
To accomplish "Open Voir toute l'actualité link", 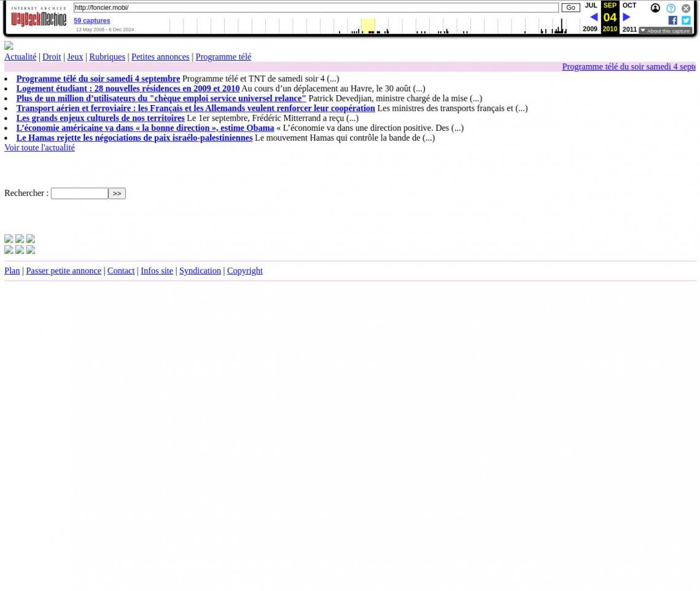I will coord(39,147).
